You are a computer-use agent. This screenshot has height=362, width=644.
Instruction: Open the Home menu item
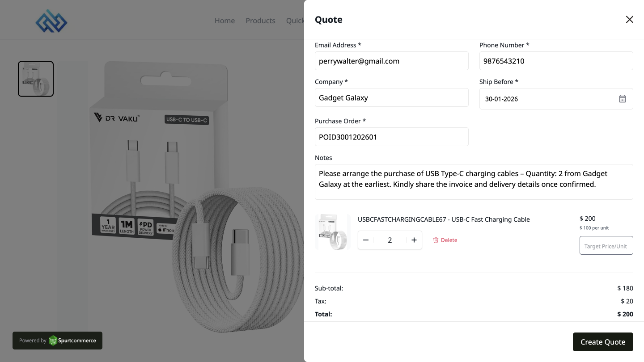225,21
